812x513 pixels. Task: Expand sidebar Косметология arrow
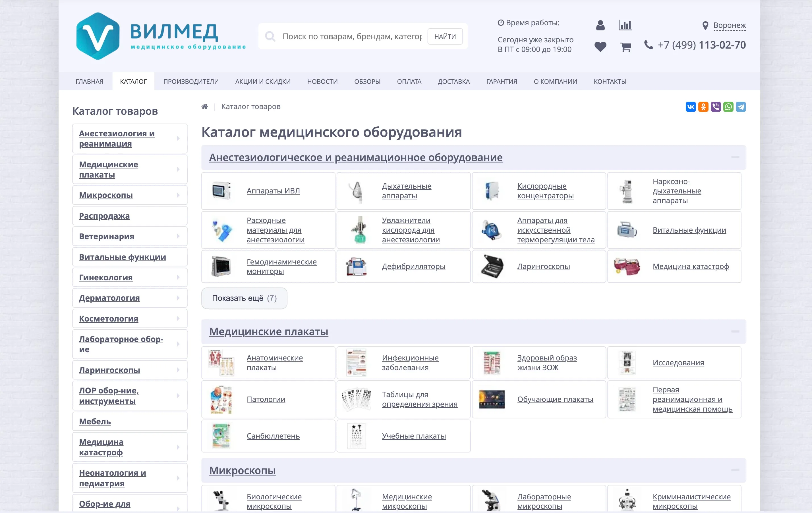point(178,318)
